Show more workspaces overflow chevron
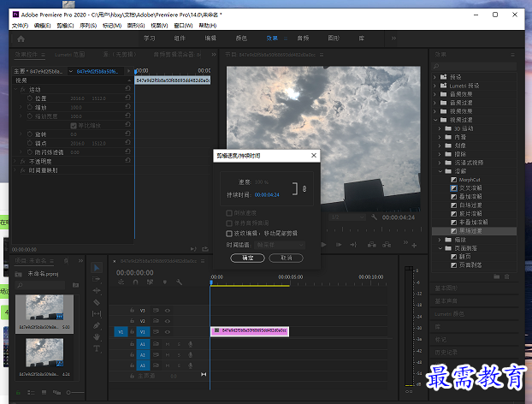 393,39
